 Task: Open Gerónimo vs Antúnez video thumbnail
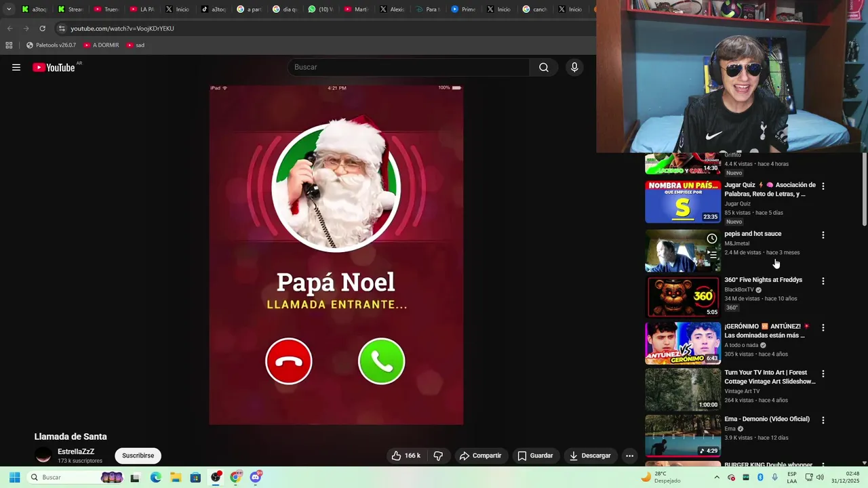[683, 343]
